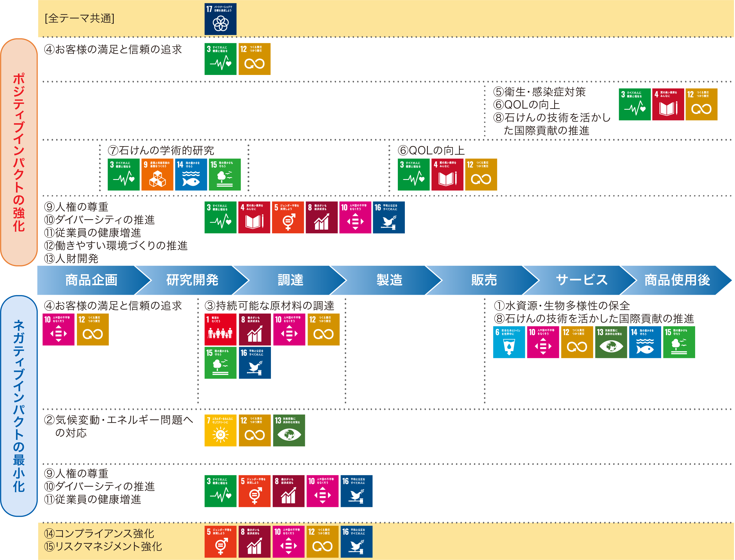The image size is (735, 560).
Task: Click the ②気候変動・エネルギー問題への対応 text
Action: [x=119, y=426]
